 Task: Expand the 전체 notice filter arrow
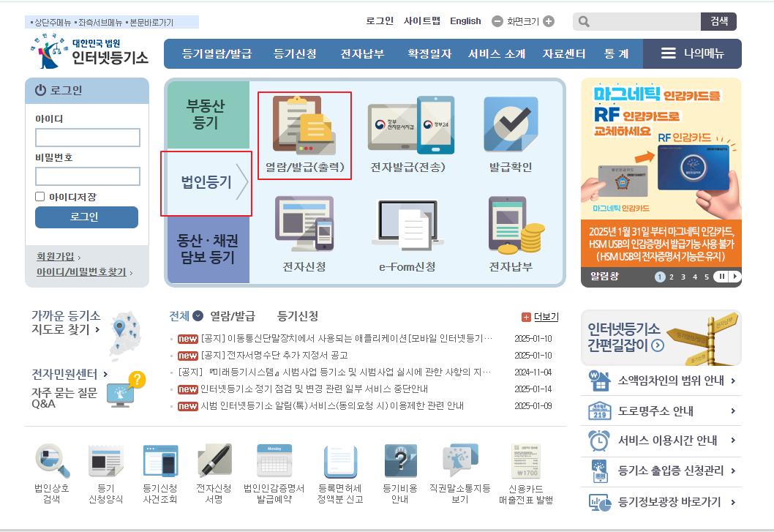198,315
